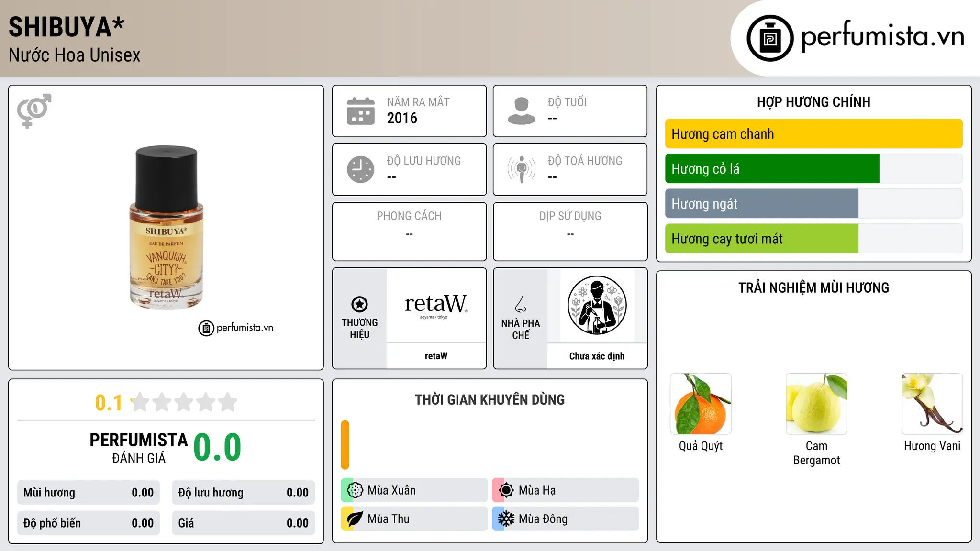
Task: Click the launch year 2016 value
Action: coord(402,118)
